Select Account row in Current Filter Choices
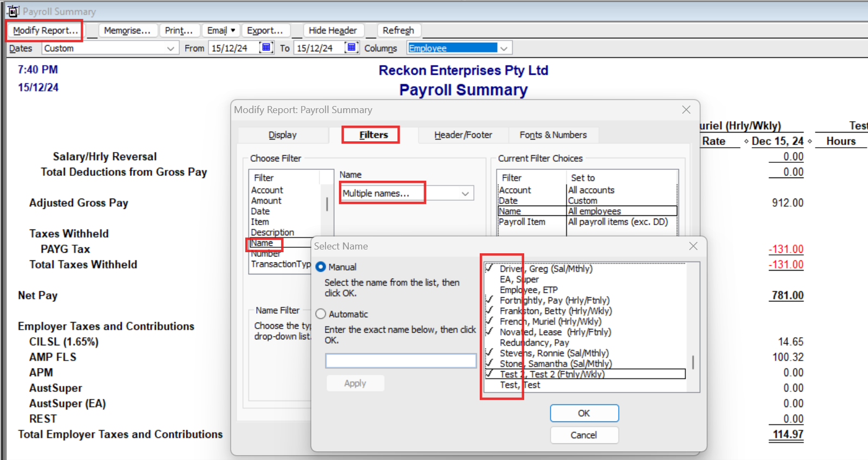Image resolution: width=868 pixels, height=460 pixels. (588, 190)
